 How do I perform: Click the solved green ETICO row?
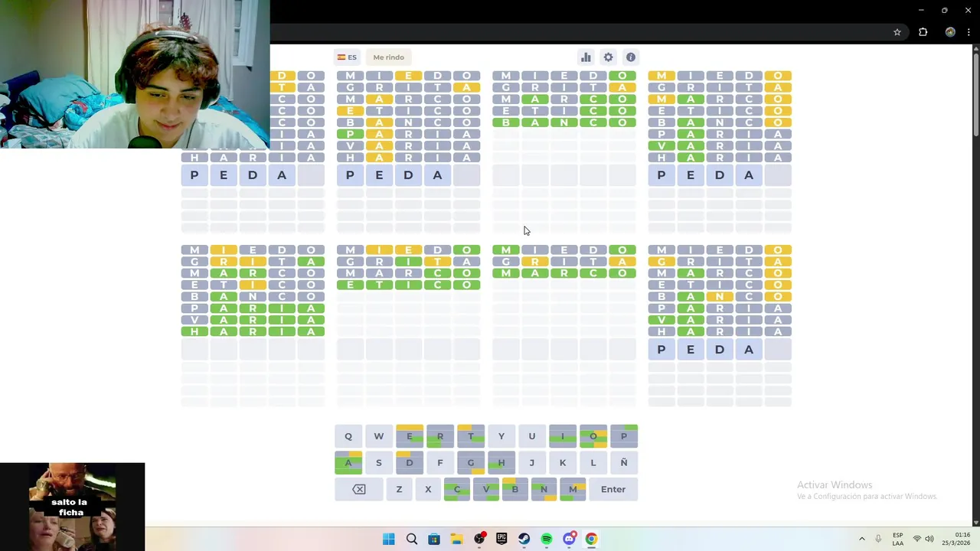[409, 285]
